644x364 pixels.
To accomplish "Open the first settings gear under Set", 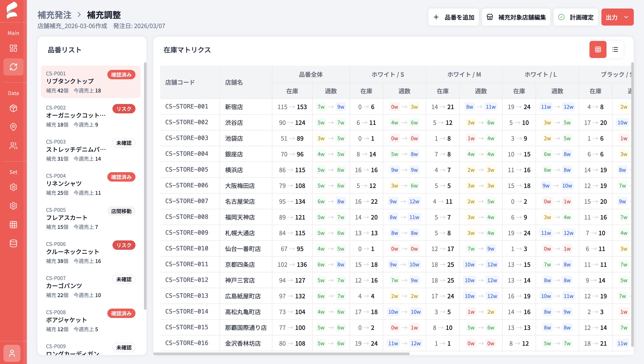I will click(x=13, y=187).
